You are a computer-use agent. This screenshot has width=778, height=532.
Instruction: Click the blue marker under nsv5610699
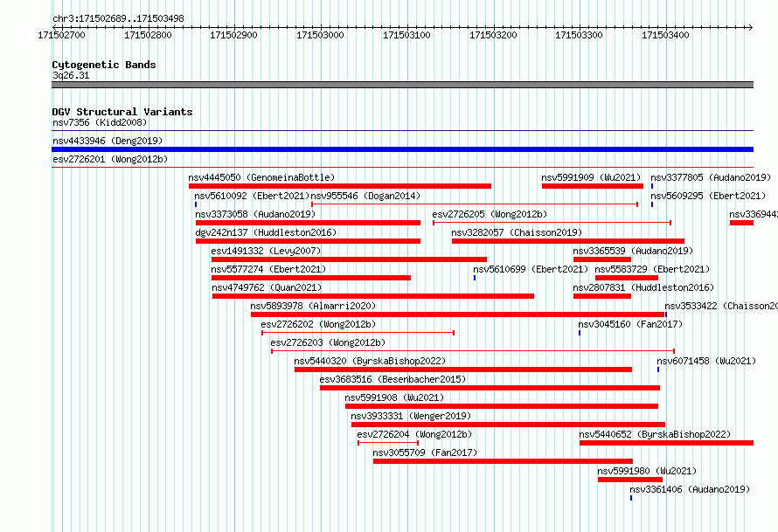[475, 278]
